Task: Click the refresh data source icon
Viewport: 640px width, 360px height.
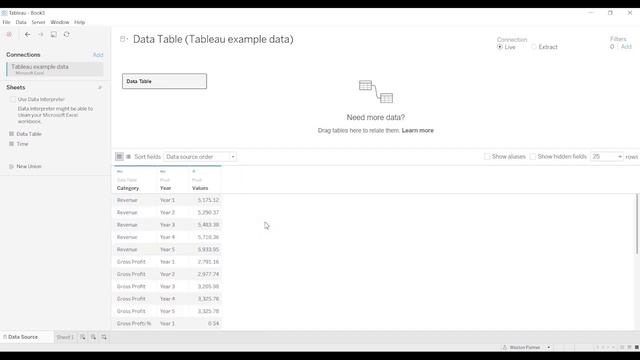Action: point(67,35)
